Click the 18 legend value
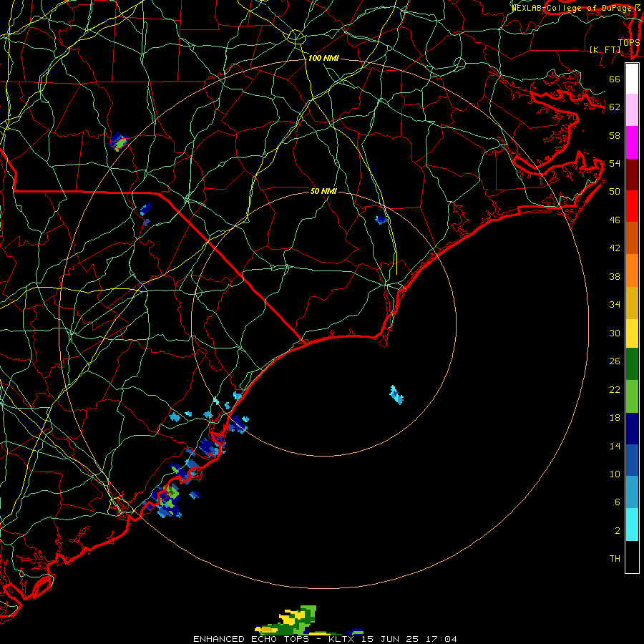 615,418
